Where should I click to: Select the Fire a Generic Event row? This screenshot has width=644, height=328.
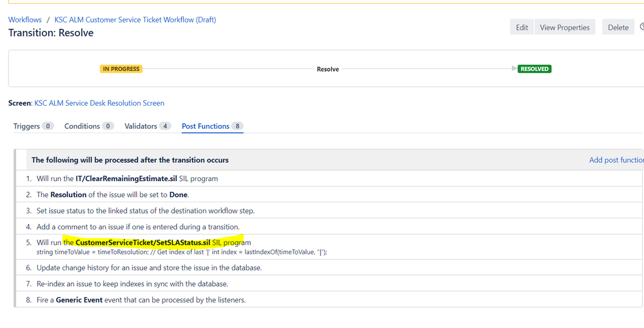tap(329, 300)
